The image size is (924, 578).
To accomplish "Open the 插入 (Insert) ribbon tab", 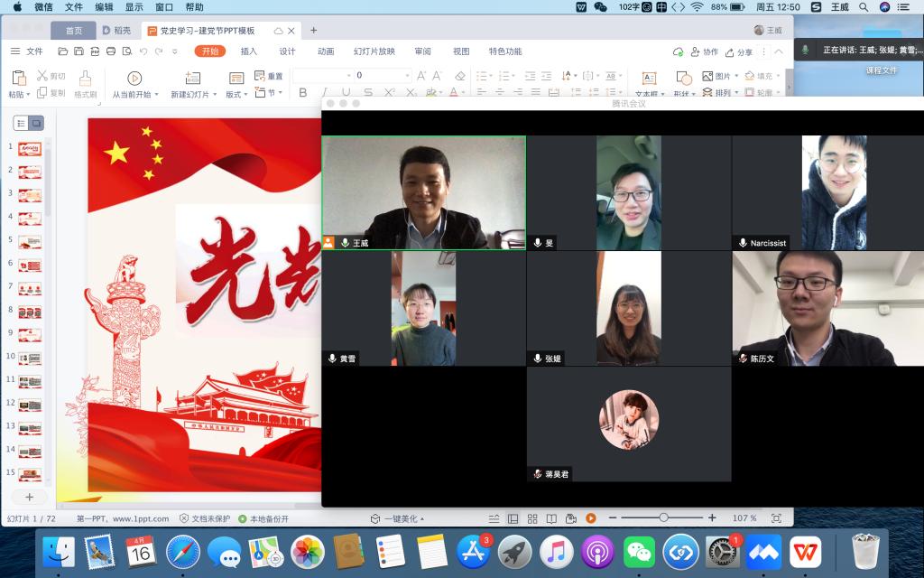I will click(249, 51).
